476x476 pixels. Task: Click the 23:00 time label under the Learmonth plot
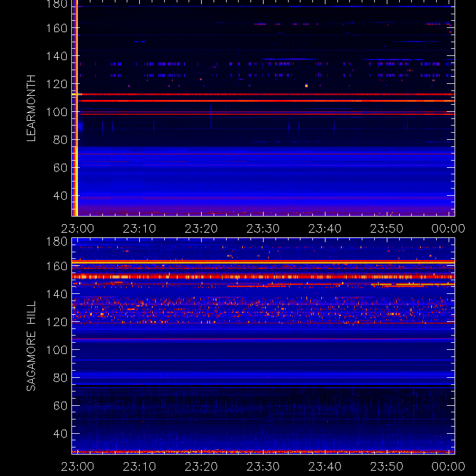77,228
